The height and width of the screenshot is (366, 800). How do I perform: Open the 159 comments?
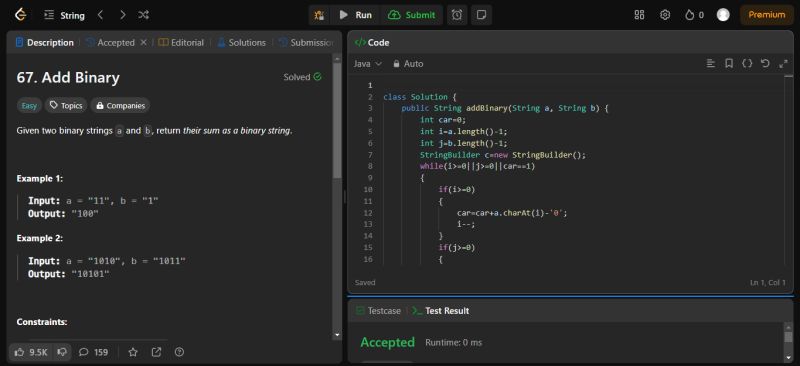(x=93, y=352)
